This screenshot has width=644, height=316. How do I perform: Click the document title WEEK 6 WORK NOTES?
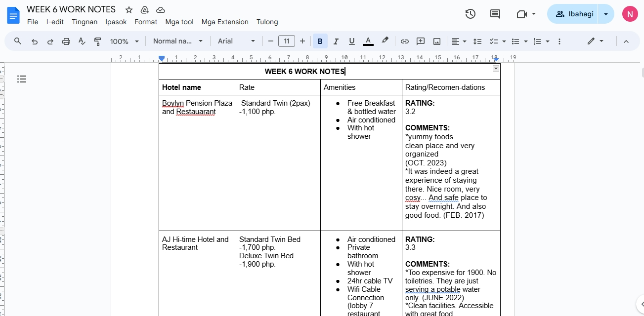pos(71,9)
